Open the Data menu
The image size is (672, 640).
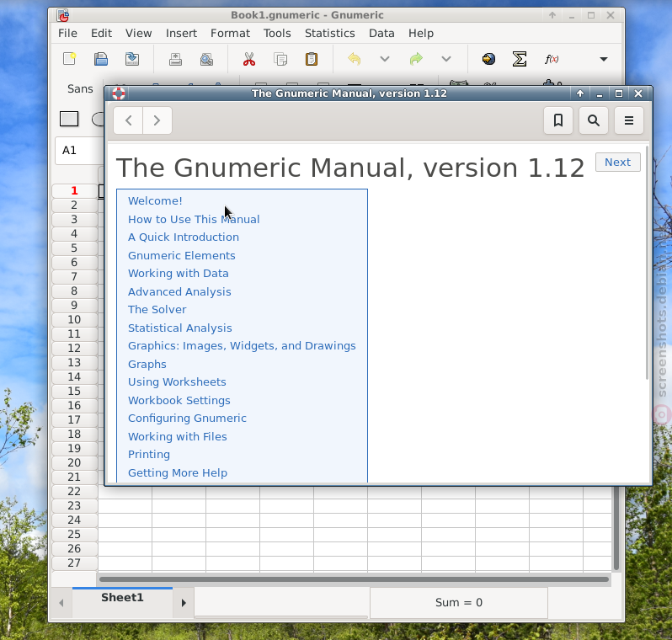point(381,33)
